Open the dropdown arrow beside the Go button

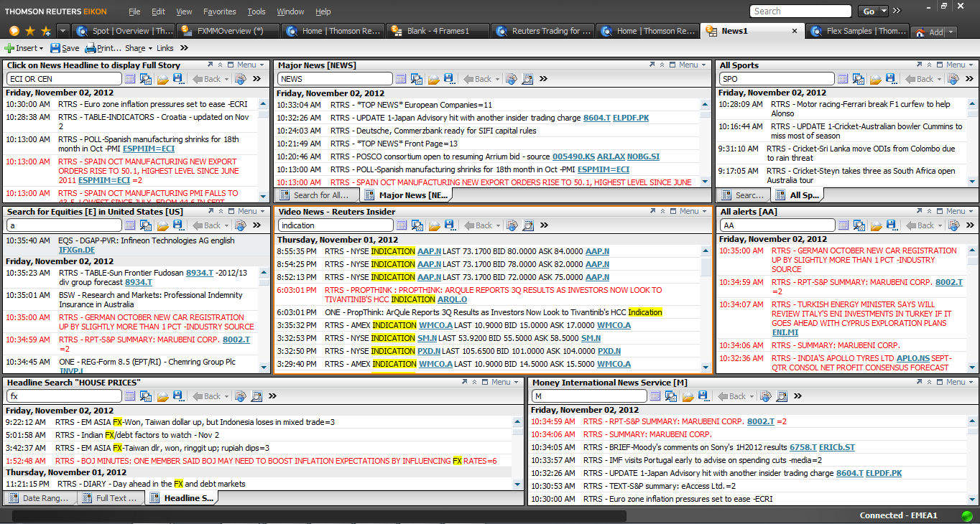click(885, 11)
